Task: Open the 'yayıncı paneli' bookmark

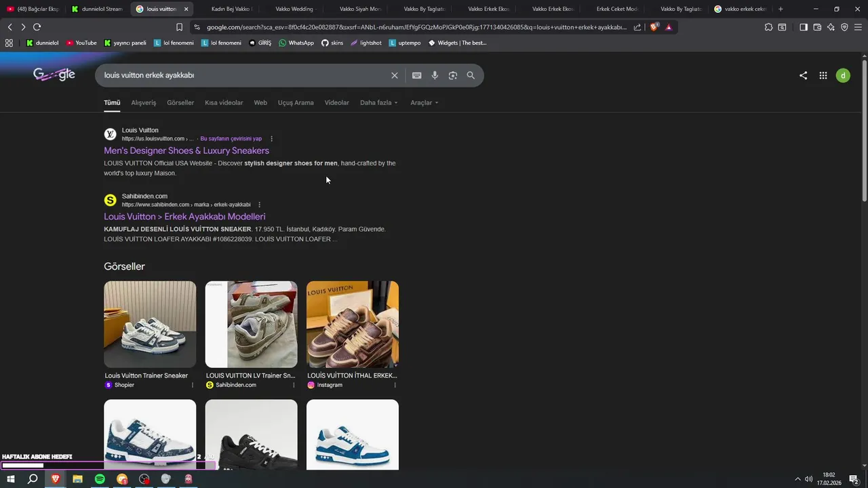Action: 125,43
